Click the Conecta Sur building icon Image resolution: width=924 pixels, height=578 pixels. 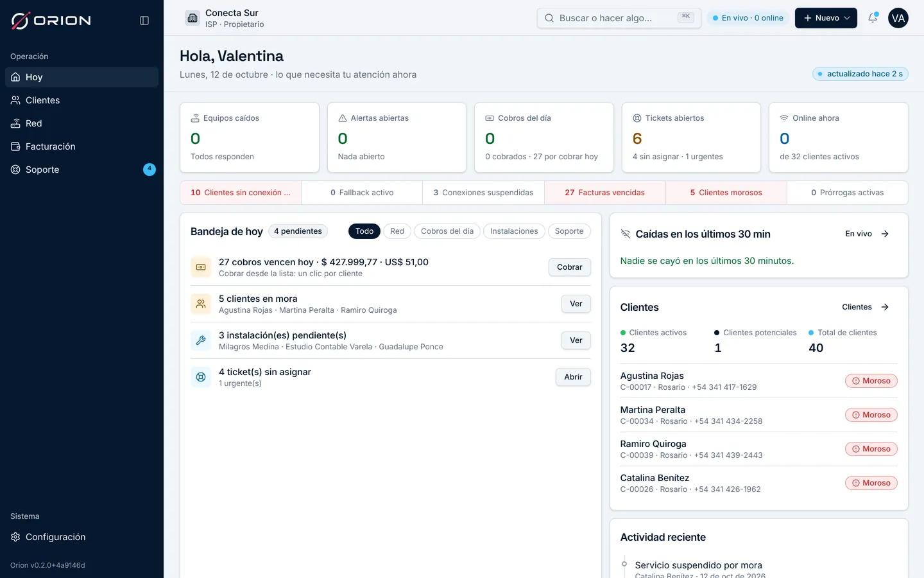193,18
